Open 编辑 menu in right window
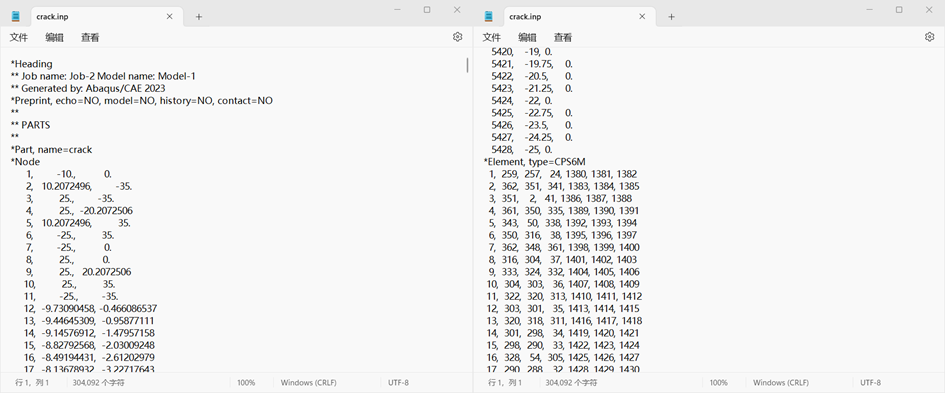The height and width of the screenshot is (393, 945). pos(527,37)
